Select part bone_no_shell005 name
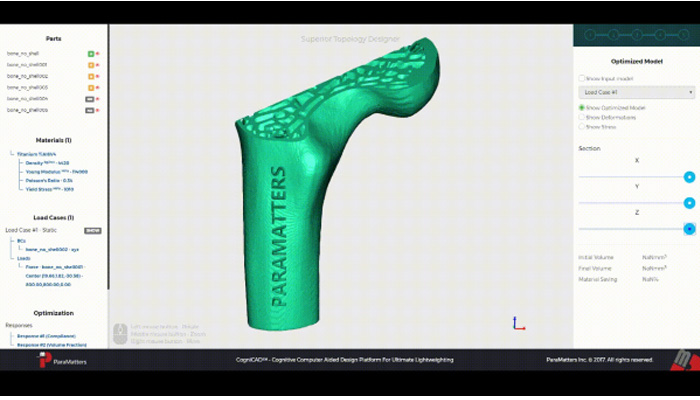Viewport: 700px width, 400px height. tap(27, 110)
